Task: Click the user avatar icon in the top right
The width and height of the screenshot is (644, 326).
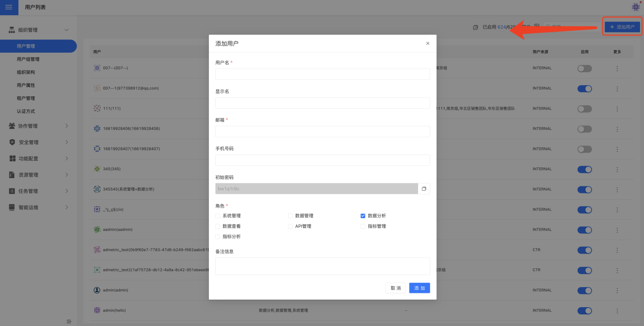Action: [636, 7]
